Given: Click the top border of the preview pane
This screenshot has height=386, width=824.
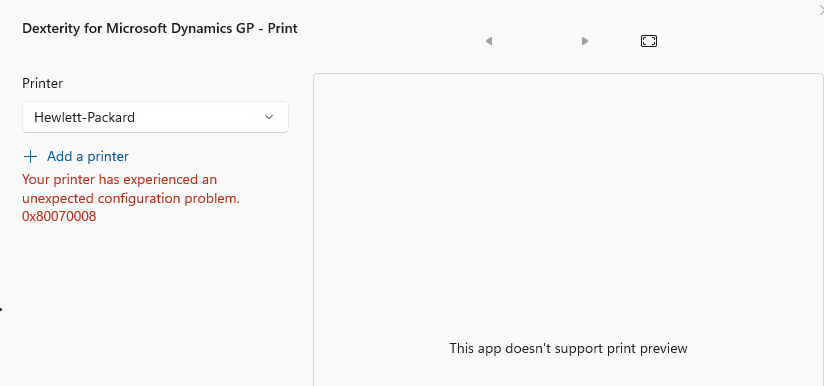Looking at the screenshot, I should pyautogui.click(x=568, y=74).
